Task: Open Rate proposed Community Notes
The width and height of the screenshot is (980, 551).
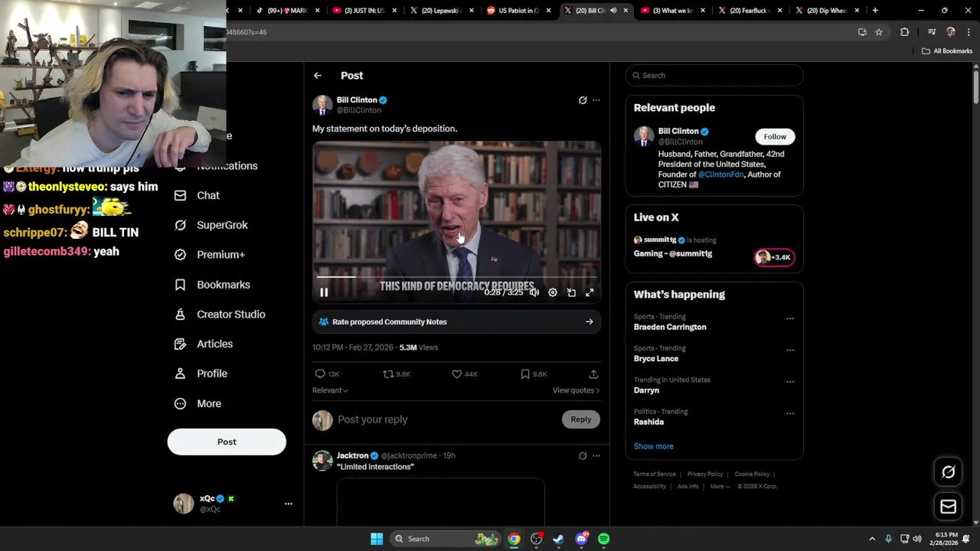Action: point(456,322)
